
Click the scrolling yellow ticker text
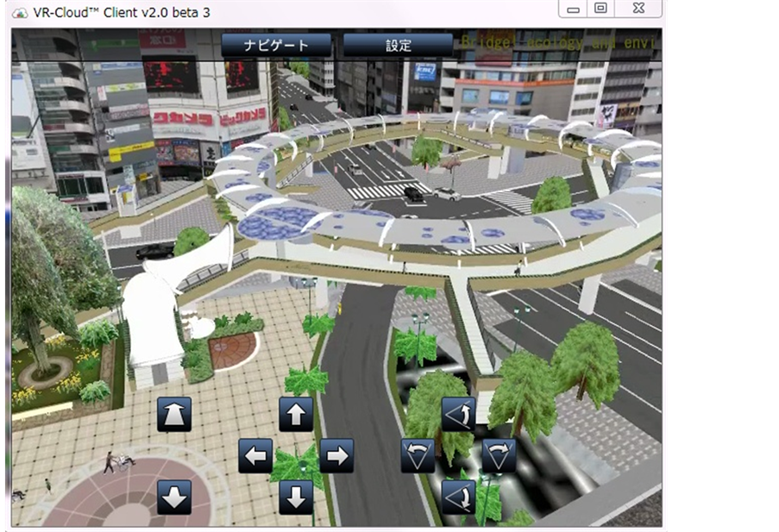(561, 41)
